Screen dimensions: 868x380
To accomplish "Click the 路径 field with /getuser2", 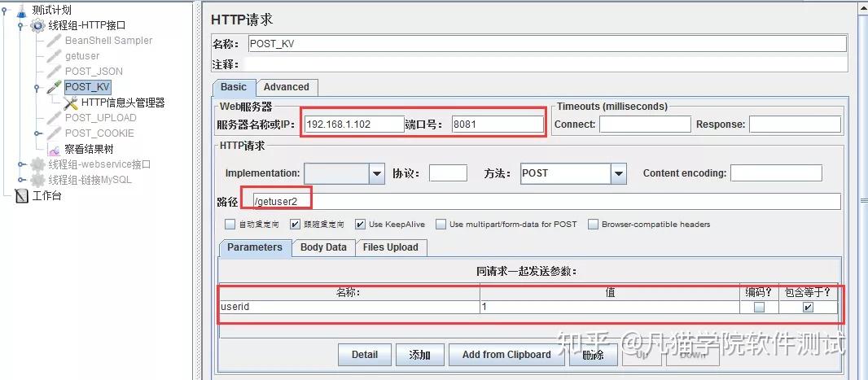I will pyautogui.click(x=546, y=201).
